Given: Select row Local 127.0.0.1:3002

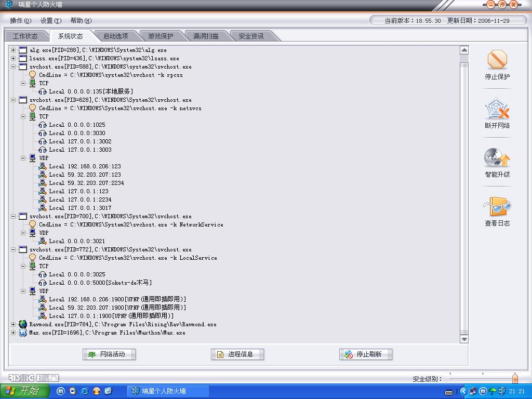Looking at the screenshot, I should (x=80, y=141).
